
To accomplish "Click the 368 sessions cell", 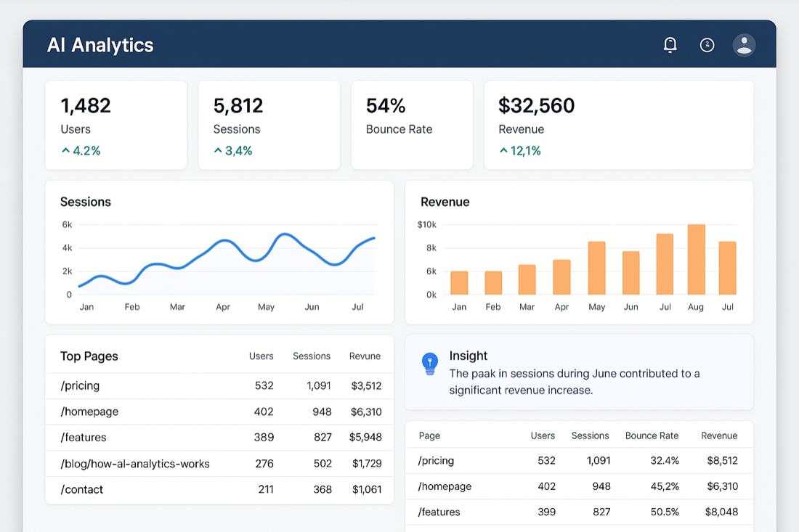I will click(x=323, y=490).
